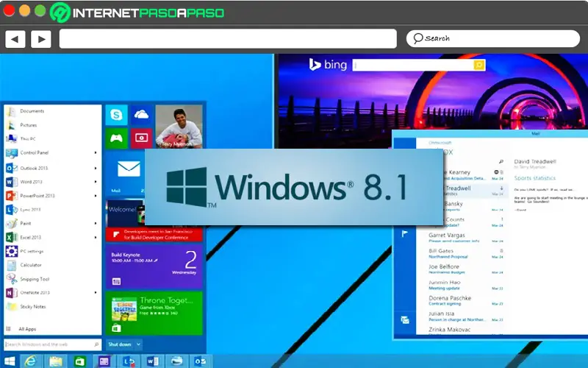The image size is (588, 368).
Task: Open the Build Keynote calendar tile
Action: [154, 266]
